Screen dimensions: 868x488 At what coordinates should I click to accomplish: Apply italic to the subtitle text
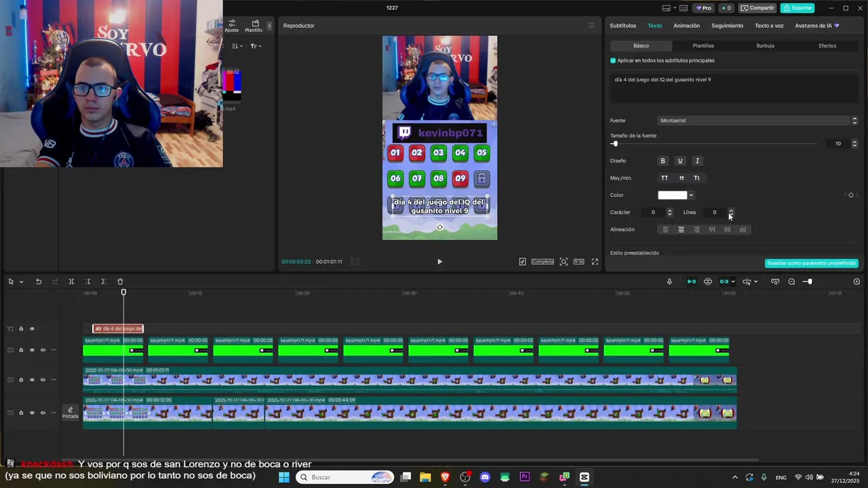[x=697, y=161]
